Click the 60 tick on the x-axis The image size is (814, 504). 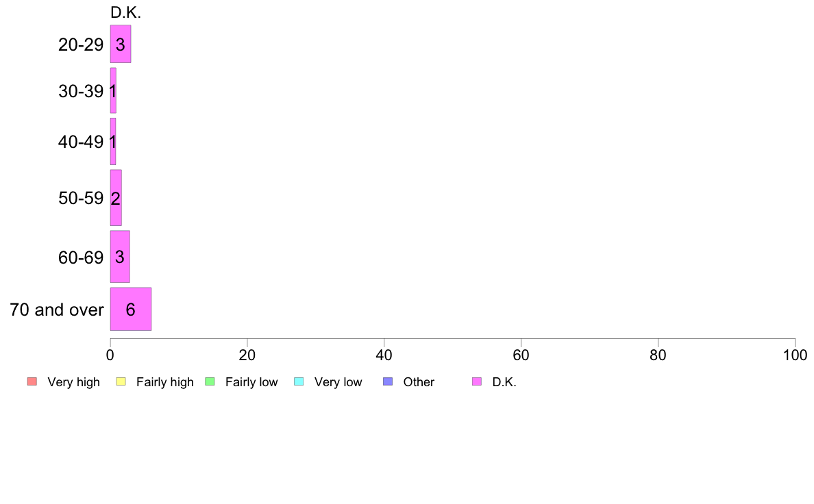tap(521, 355)
